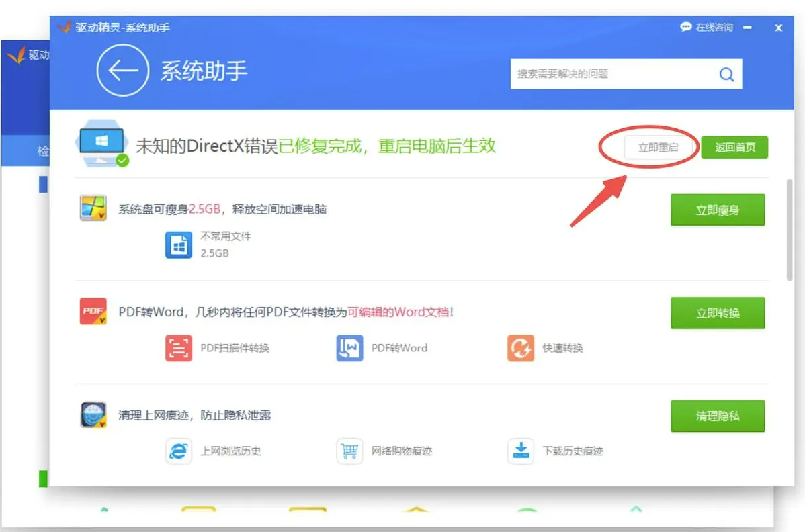Open the PDF扫描件转换 icon

click(179, 348)
